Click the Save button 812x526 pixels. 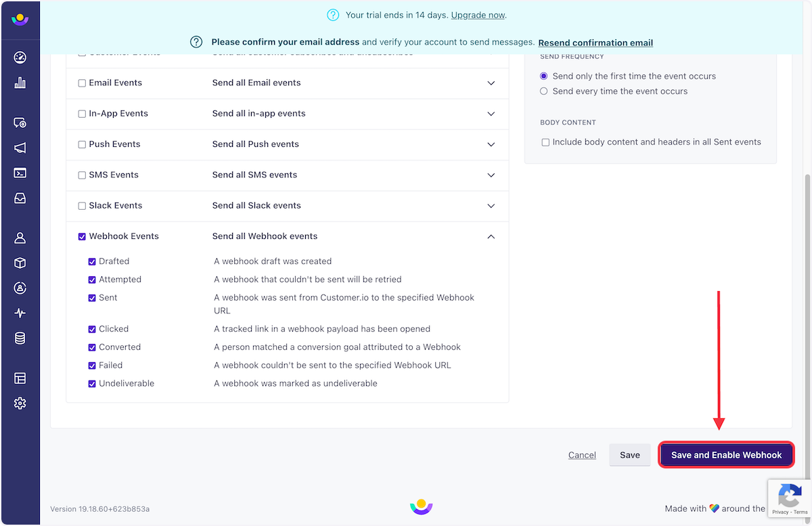click(630, 455)
